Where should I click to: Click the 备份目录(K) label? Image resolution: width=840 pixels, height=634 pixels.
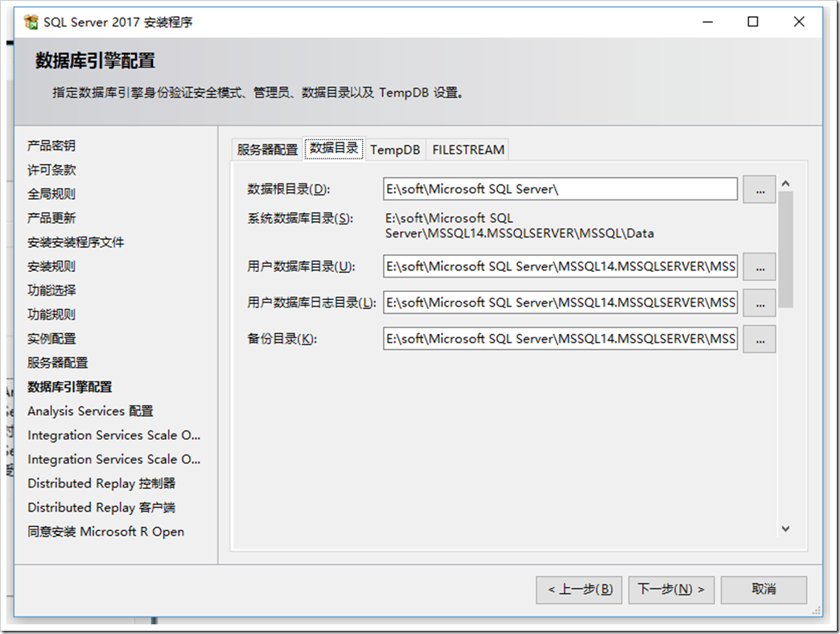[282, 339]
